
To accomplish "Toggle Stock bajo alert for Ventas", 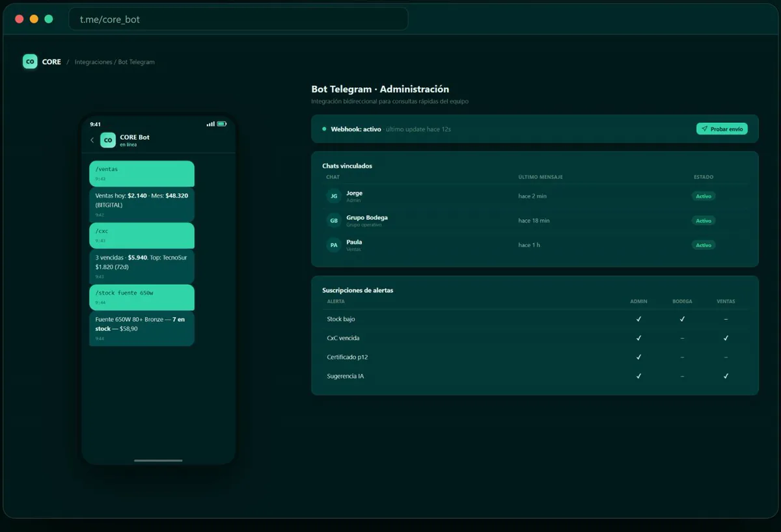I will (726, 319).
